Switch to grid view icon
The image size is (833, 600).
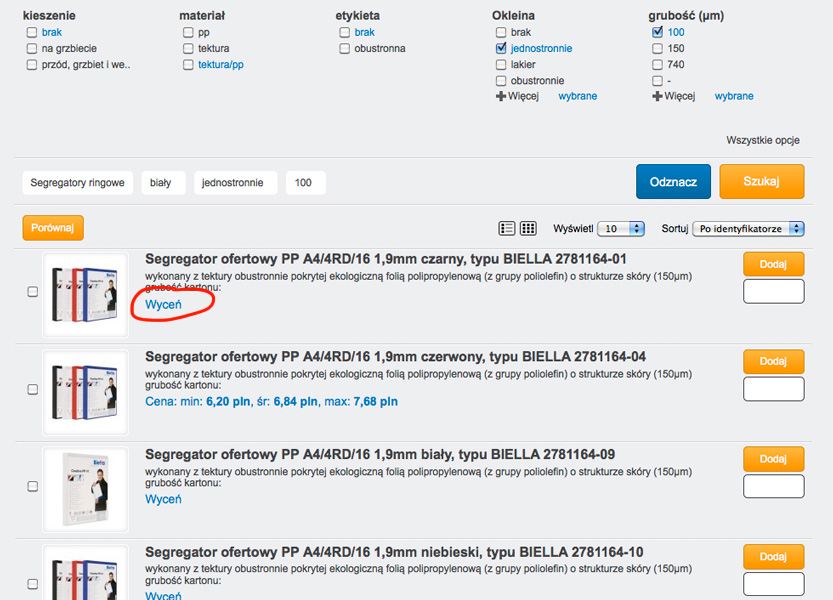tap(528, 229)
